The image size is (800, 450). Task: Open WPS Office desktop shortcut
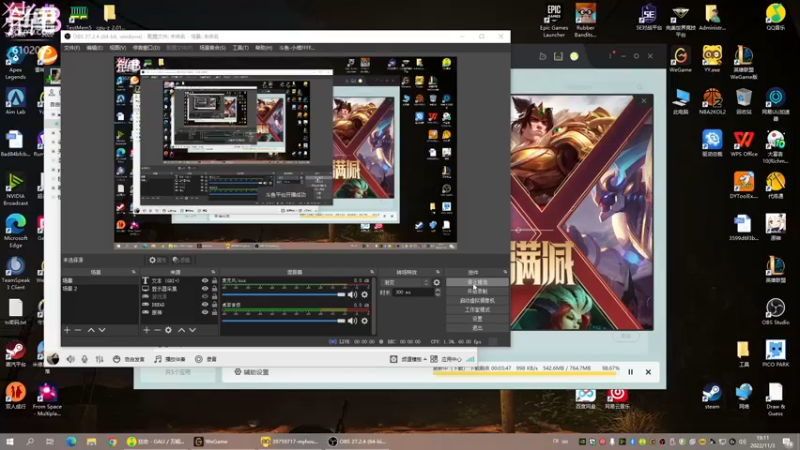[744, 143]
